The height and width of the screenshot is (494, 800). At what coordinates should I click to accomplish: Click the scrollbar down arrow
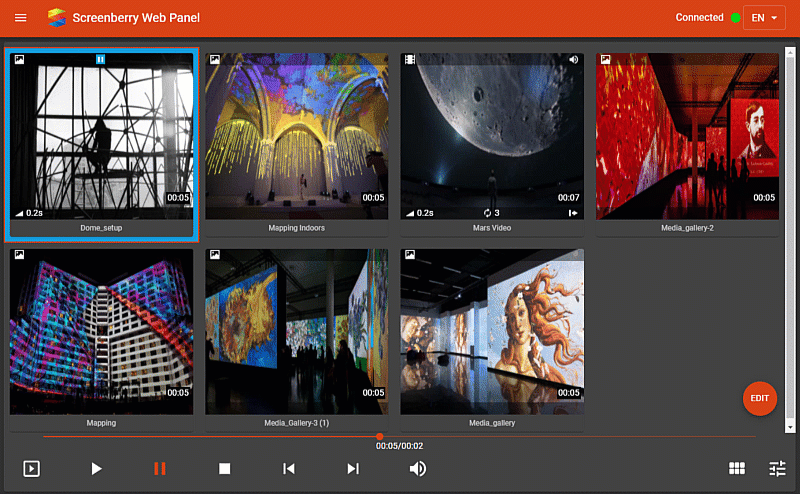(x=790, y=428)
